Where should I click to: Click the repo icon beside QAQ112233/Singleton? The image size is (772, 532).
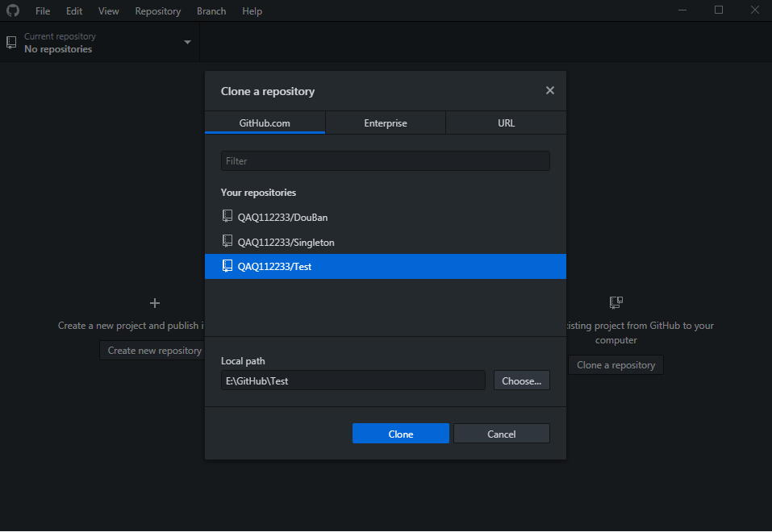227,242
